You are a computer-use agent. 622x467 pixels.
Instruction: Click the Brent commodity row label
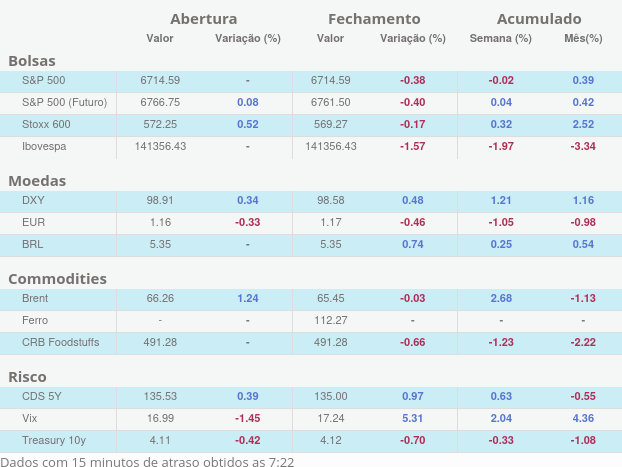click(x=35, y=298)
